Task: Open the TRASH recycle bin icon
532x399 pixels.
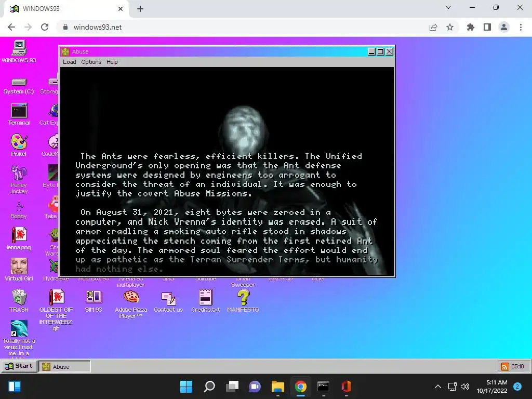Action: click(x=19, y=301)
